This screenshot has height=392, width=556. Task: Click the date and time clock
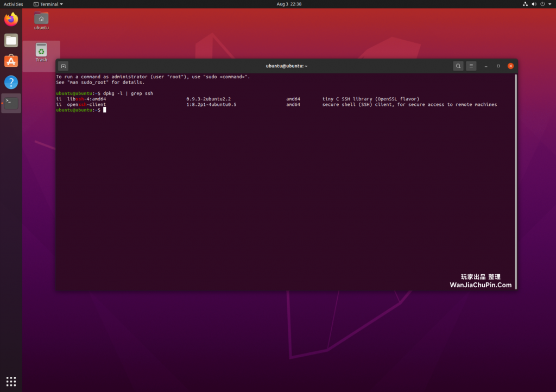pyautogui.click(x=289, y=4)
